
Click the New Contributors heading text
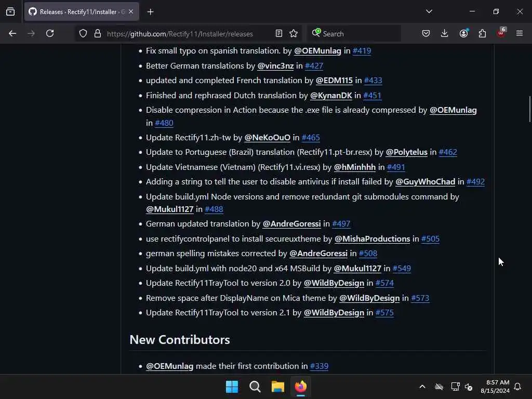coord(180,340)
